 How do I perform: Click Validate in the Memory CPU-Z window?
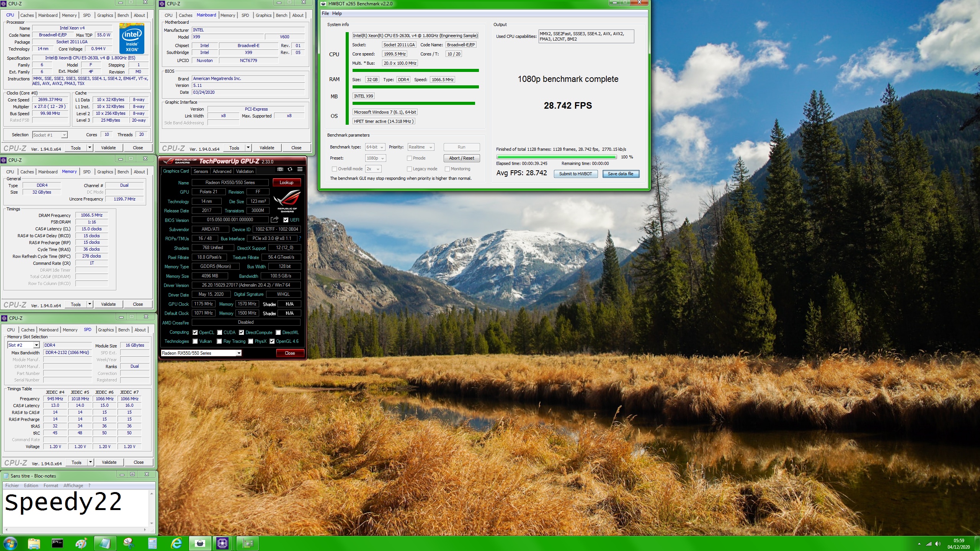pyautogui.click(x=108, y=304)
